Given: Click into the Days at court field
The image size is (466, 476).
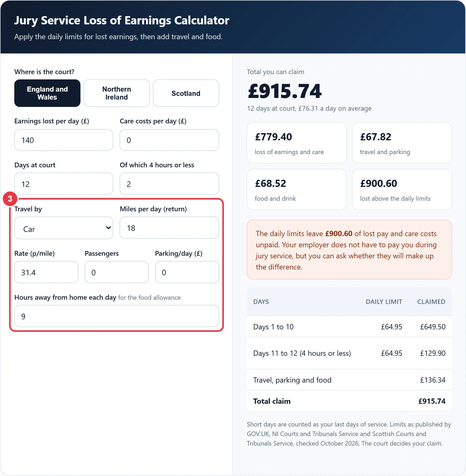Looking at the screenshot, I should pyautogui.click(x=64, y=184).
